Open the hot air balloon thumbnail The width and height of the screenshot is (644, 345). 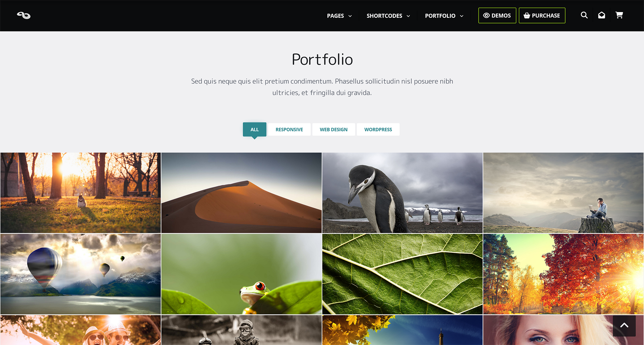[x=80, y=274]
